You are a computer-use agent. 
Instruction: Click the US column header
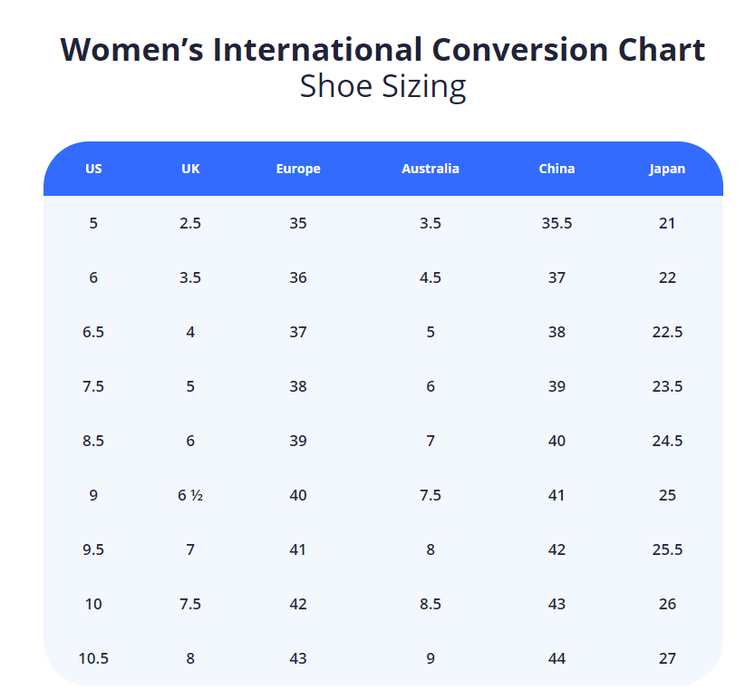(x=93, y=169)
